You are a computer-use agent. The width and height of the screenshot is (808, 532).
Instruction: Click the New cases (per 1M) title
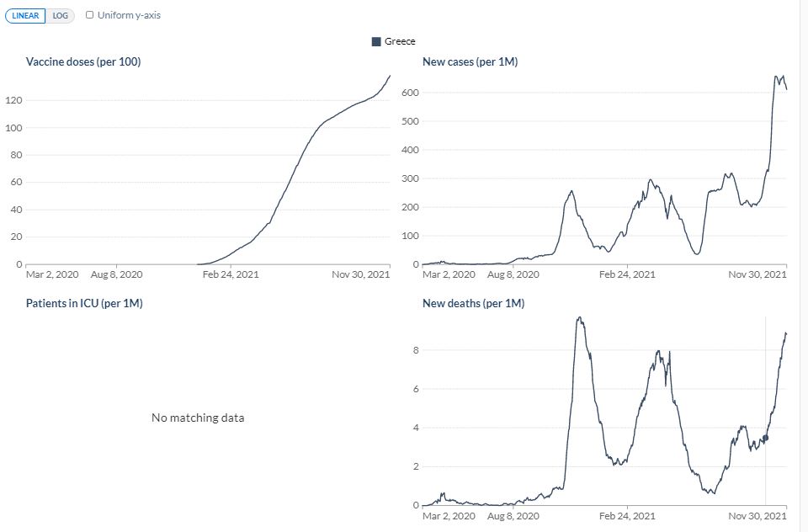coord(470,61)
